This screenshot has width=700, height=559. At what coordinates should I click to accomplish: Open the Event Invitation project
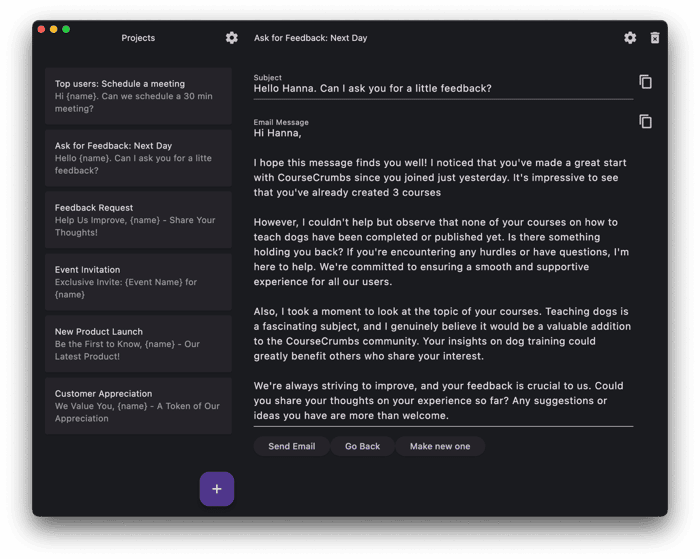click(x=138, y=282)
